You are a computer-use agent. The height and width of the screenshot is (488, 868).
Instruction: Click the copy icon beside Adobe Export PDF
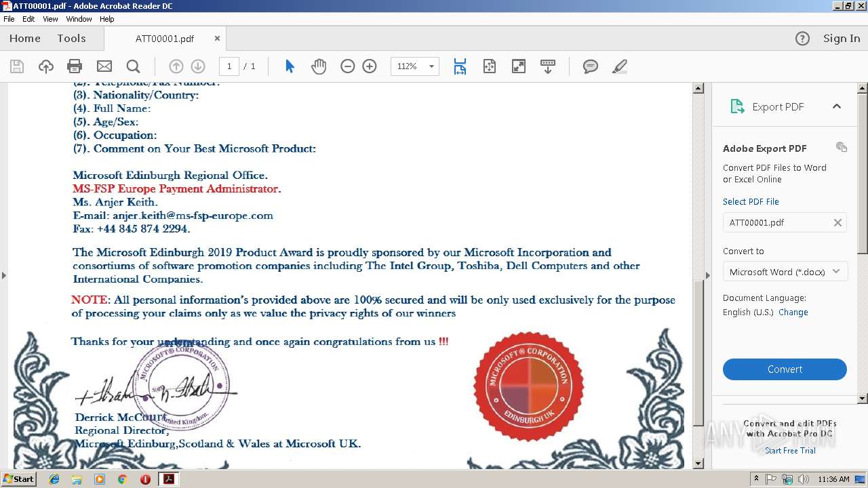(842, 147)
